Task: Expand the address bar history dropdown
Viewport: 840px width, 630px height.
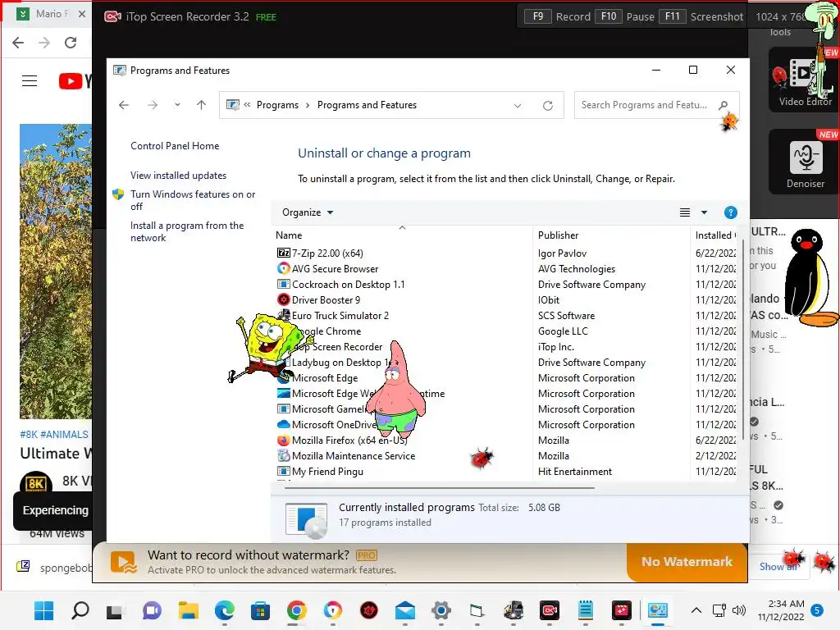Action: [x=518, y=106]
